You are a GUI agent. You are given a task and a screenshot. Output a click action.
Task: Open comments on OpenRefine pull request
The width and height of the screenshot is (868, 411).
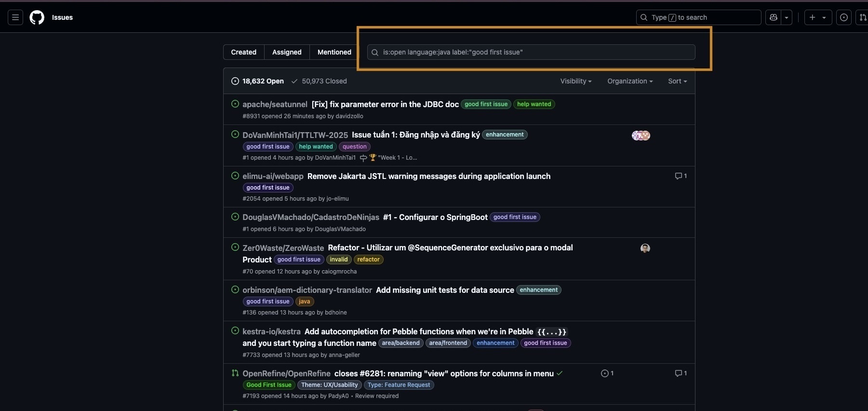(681, 373)
